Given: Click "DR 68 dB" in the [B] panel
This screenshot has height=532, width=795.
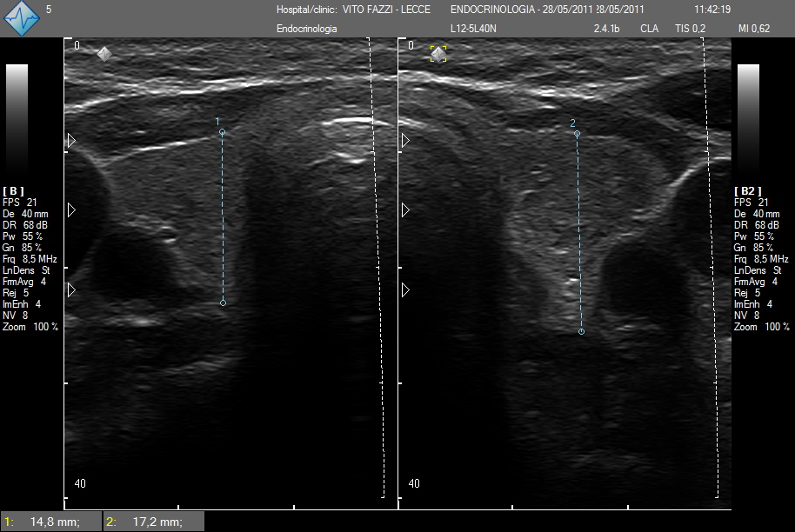Looking at the screenshot, I should 25,225.
